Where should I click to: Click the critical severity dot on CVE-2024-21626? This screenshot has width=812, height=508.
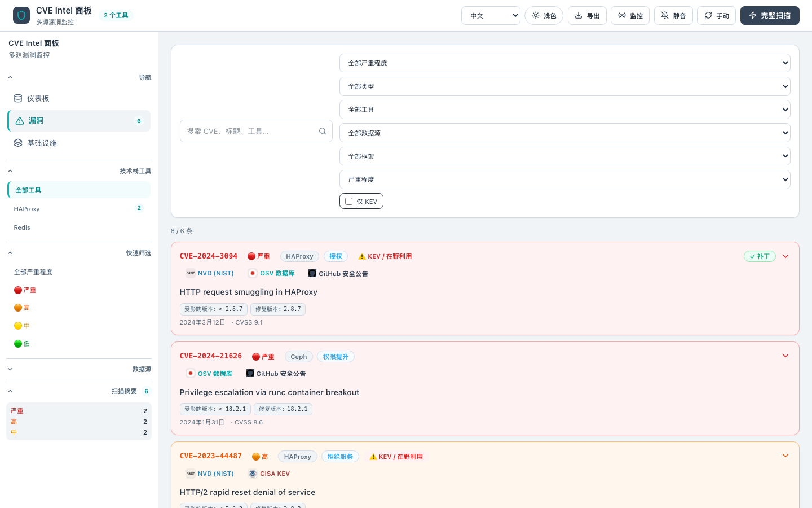(x=256, y=357)
